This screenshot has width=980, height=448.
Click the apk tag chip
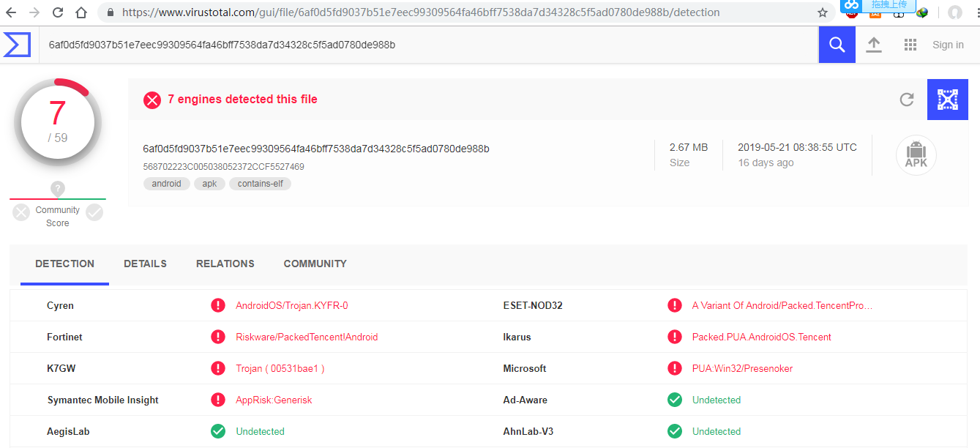(209, 184)
